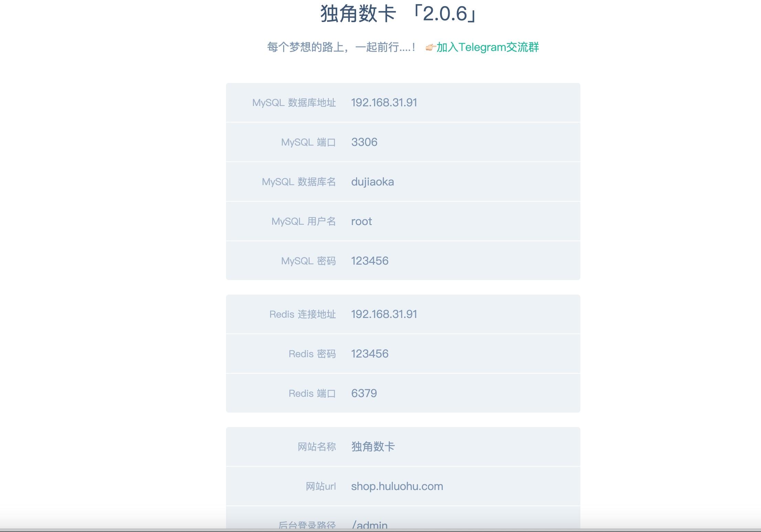Screen dimensions: 761x532
Task: Open the 加入Telegram交流群 link
Action: (x=487, y=47)
